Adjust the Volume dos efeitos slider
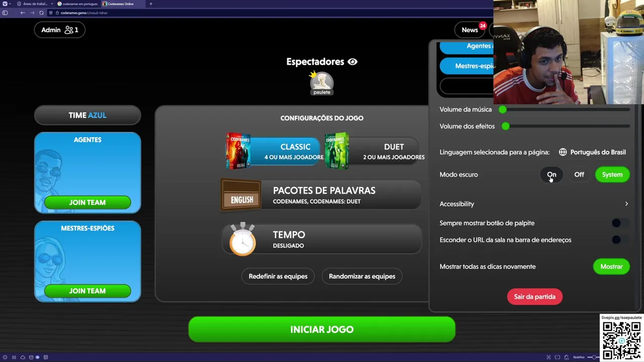The image size is (644, 362). tap(566, 126)
